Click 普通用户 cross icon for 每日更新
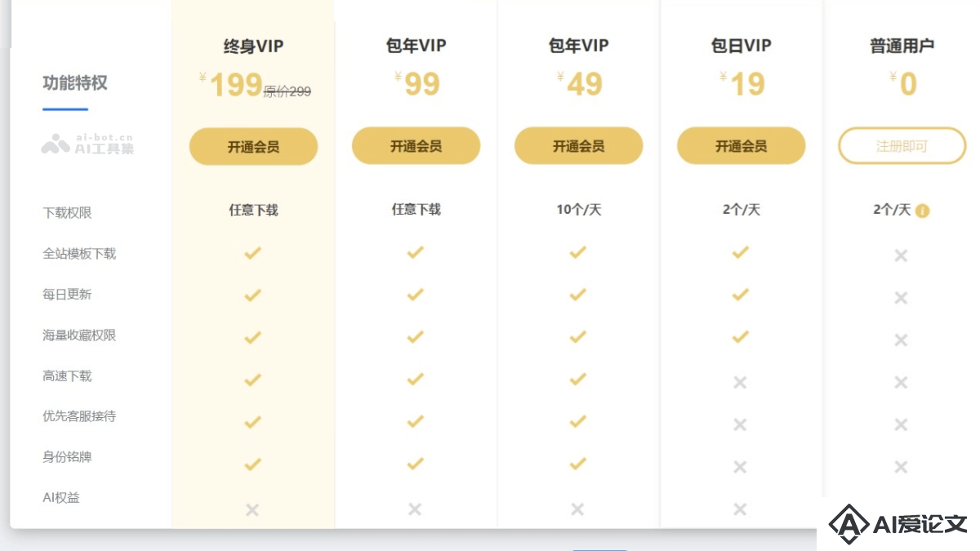The width and height of the screenshot is (980, 551). coord(901,298)
